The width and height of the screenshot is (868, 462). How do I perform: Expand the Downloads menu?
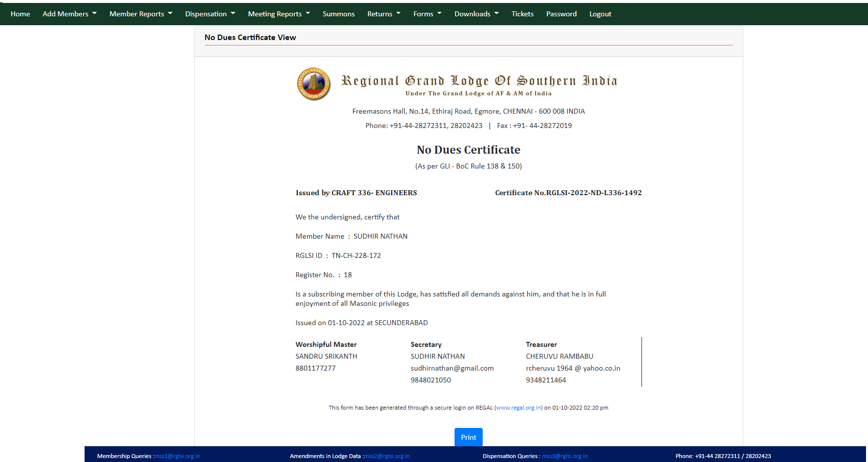click(x=476, y=14)
